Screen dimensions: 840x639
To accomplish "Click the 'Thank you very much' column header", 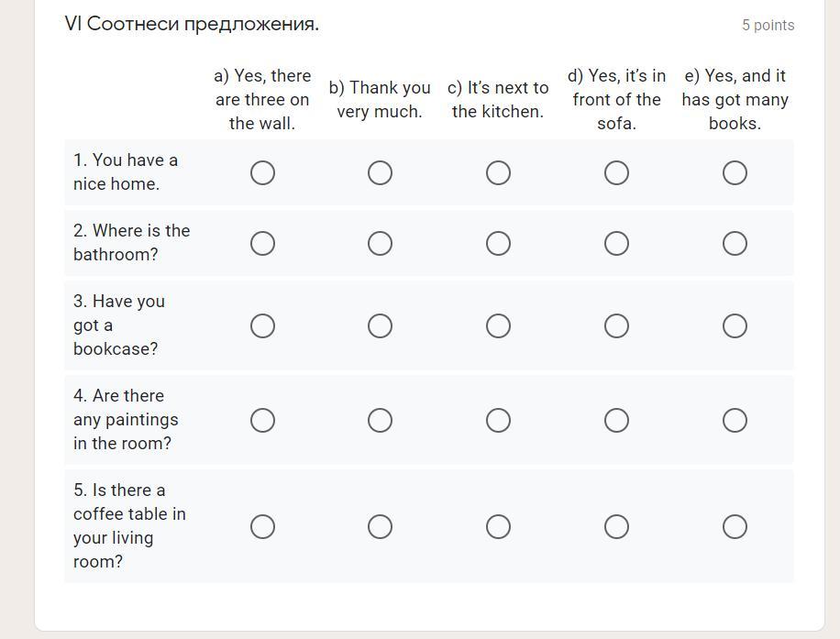I will (x=380, y=100).
